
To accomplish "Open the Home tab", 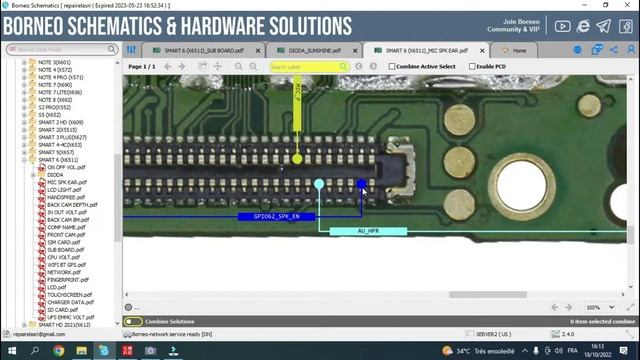I will point(514,51).
